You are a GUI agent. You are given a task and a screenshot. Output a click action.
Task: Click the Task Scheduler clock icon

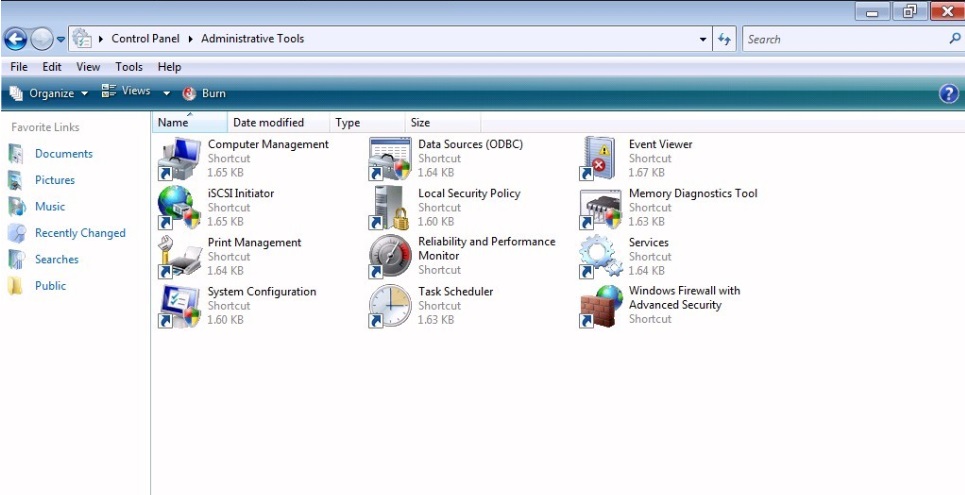pyautogui.click(x=389, y=306)
